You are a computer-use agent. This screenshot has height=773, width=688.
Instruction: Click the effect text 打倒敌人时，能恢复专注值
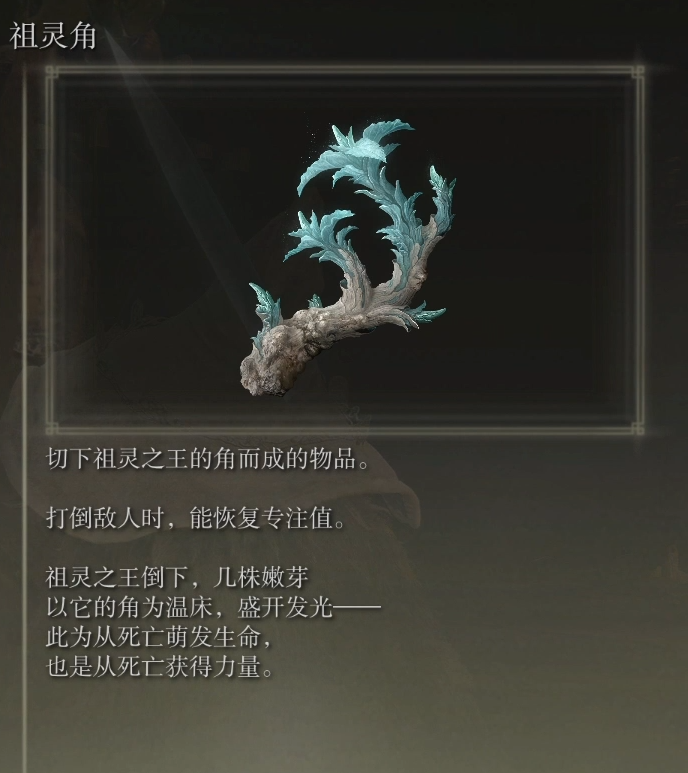196,518
